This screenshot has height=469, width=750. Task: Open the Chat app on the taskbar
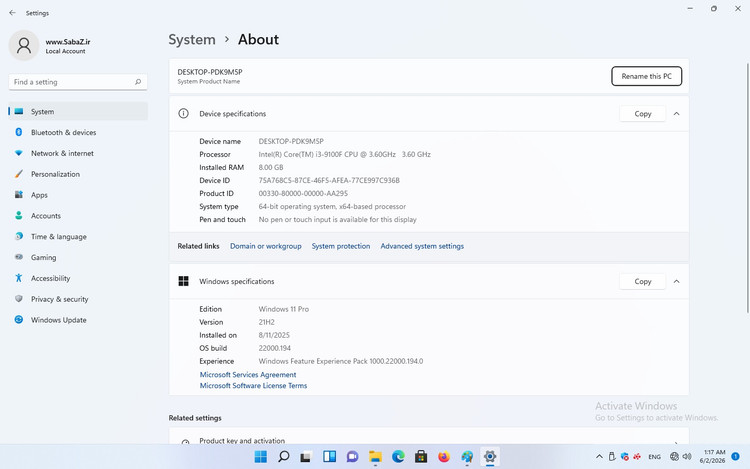pos(353,457)
